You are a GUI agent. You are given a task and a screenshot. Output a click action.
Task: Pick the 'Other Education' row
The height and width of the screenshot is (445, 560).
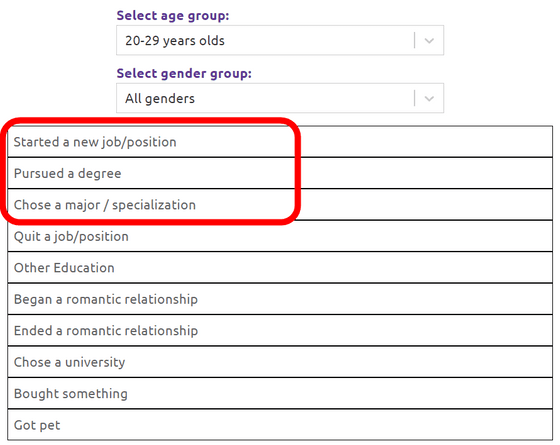pyautogui.click(x=280, y=268)
